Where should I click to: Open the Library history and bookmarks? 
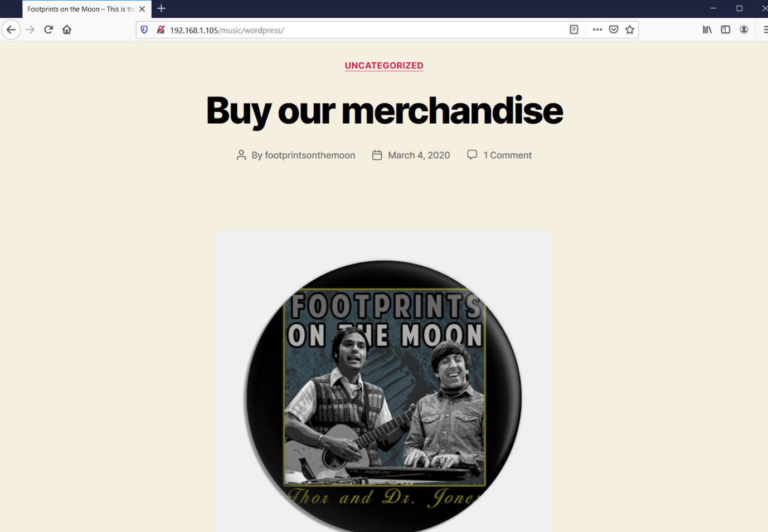pos(707,30)
